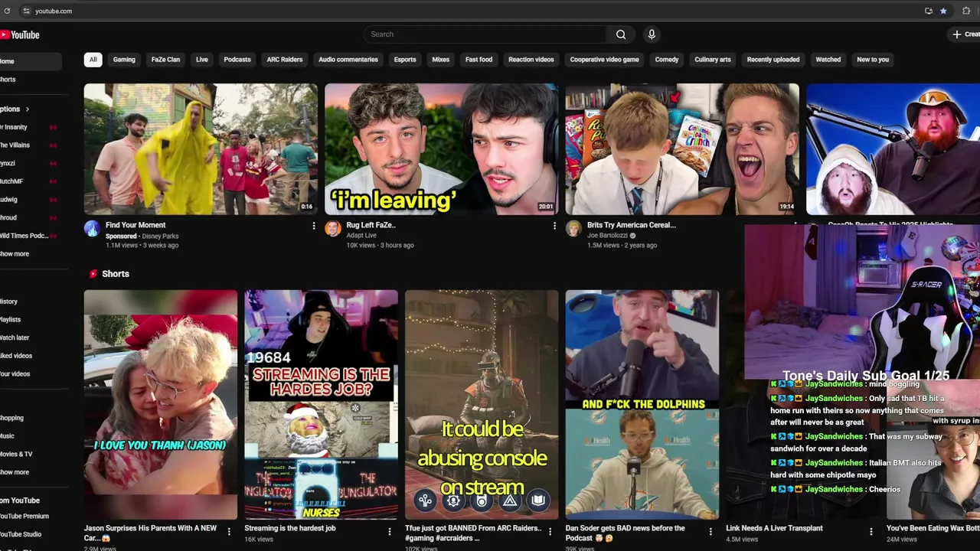Viewport: 980px width, 551px height.
Task: Bookmark this page with the star icon
Action: click(943, 11)
